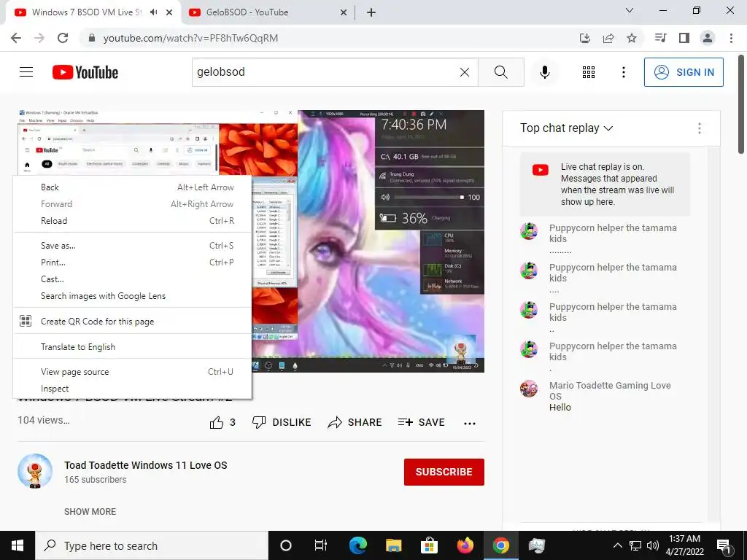Expand the Top chat replay dropdown
This screenshot has width=747, height=560.
point(566,128)
